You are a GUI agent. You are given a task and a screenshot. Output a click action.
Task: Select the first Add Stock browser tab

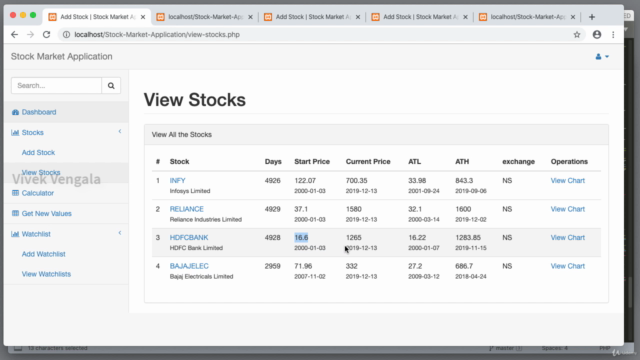pyautogui.click(x=98, y=17)
